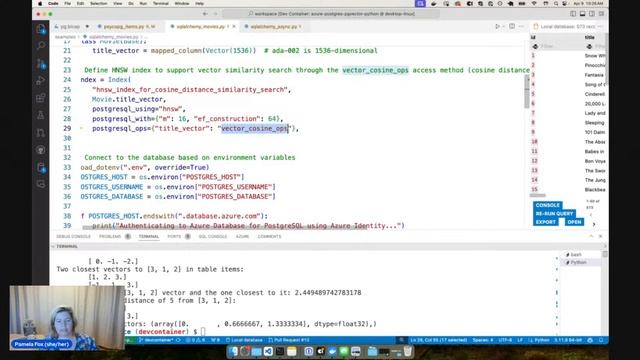
Task: Click the workspace command center search box
Action: (331, 14)
